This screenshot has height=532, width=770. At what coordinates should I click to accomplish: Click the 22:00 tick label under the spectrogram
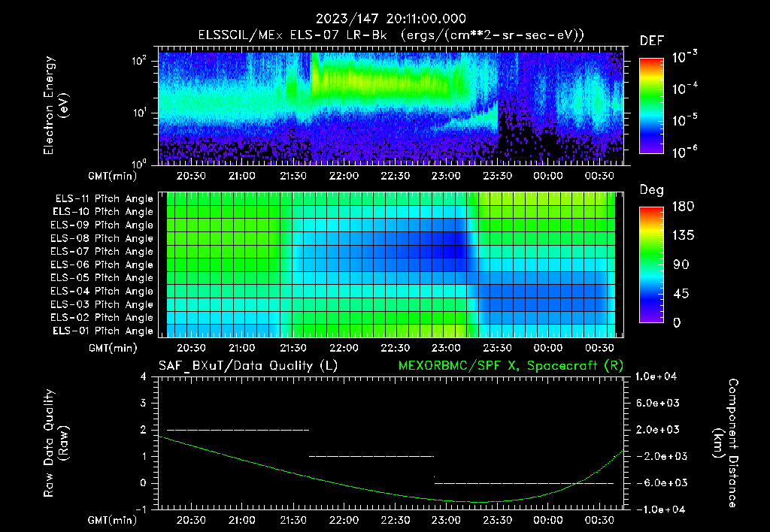click(344, 176)
